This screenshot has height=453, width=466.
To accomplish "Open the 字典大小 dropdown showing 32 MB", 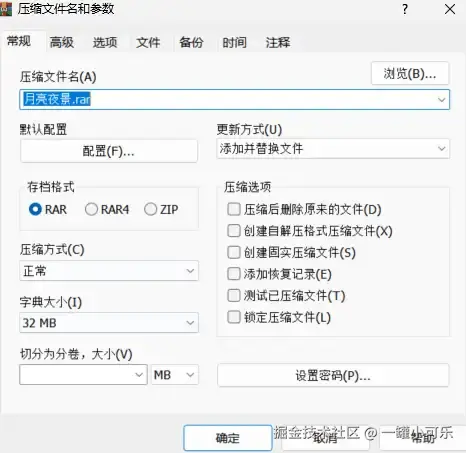I will click(109, 323).
